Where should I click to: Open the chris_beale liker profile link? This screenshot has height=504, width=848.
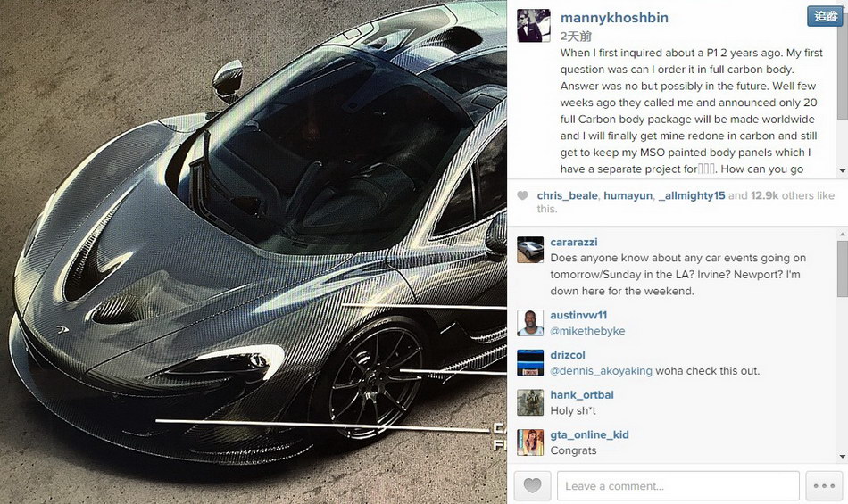(568, 195)
